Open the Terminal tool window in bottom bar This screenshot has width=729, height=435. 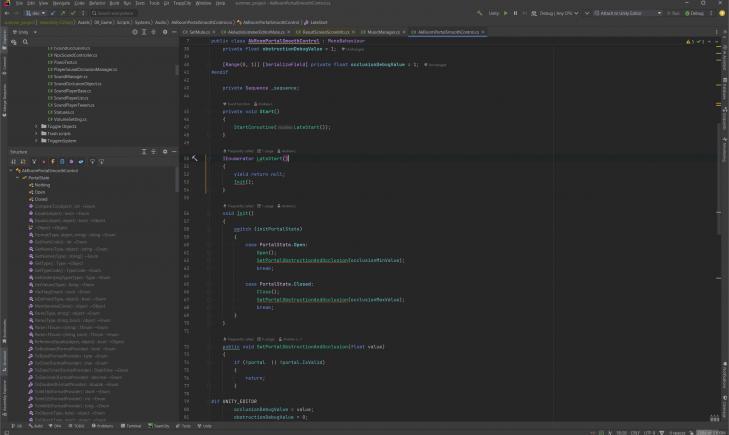[131, 426]
